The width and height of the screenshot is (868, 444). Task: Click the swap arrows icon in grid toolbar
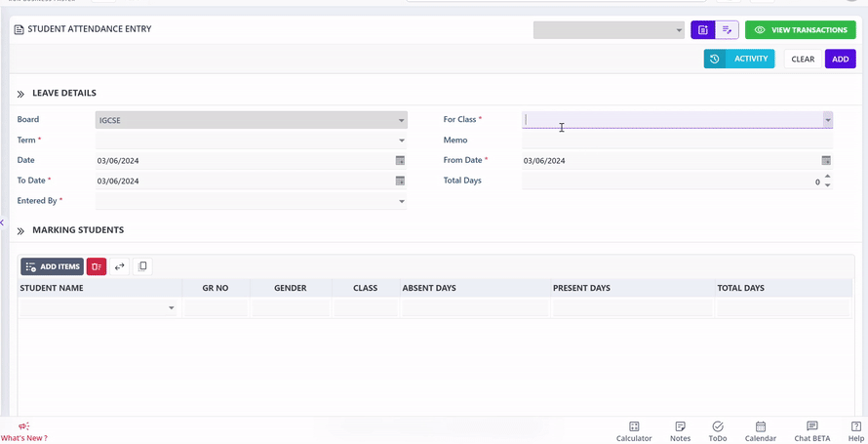(x=120, y=266)
